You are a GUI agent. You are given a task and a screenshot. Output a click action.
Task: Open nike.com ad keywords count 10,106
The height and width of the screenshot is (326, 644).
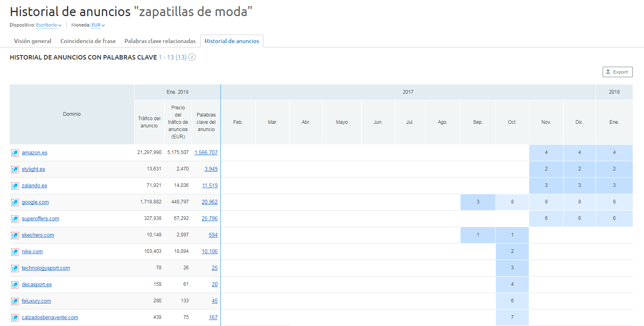(x=210, y=252)
